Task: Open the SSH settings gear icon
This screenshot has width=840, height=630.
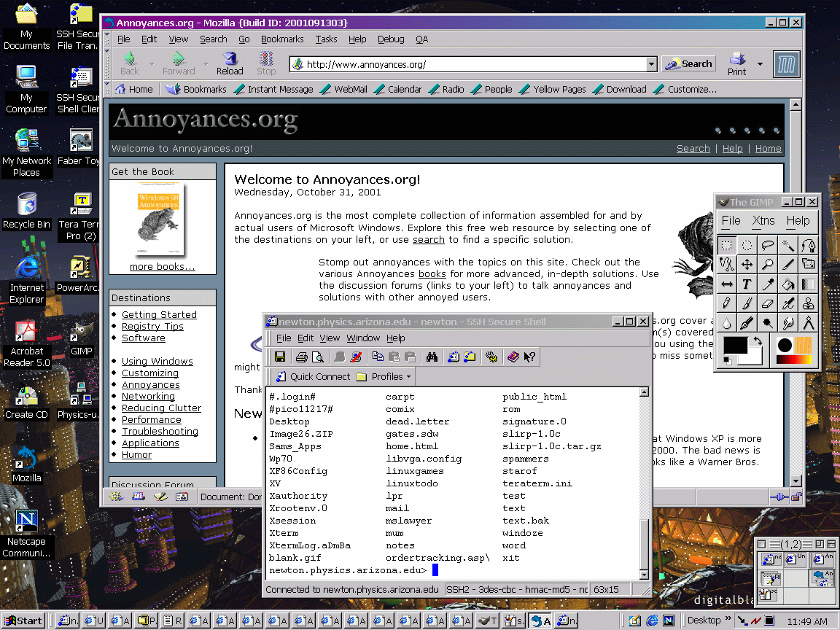Action: [x=491, y=357]
